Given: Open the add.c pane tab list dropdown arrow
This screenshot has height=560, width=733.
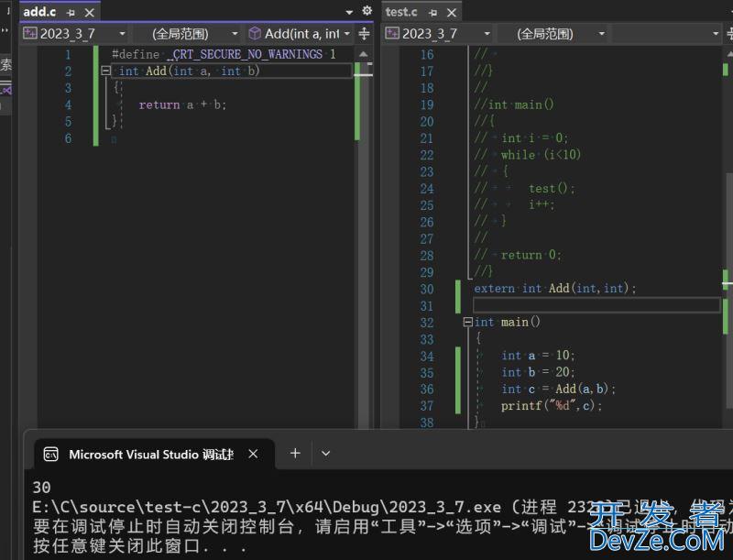Looking at the screenshot, I should click(x=349, y=12).
